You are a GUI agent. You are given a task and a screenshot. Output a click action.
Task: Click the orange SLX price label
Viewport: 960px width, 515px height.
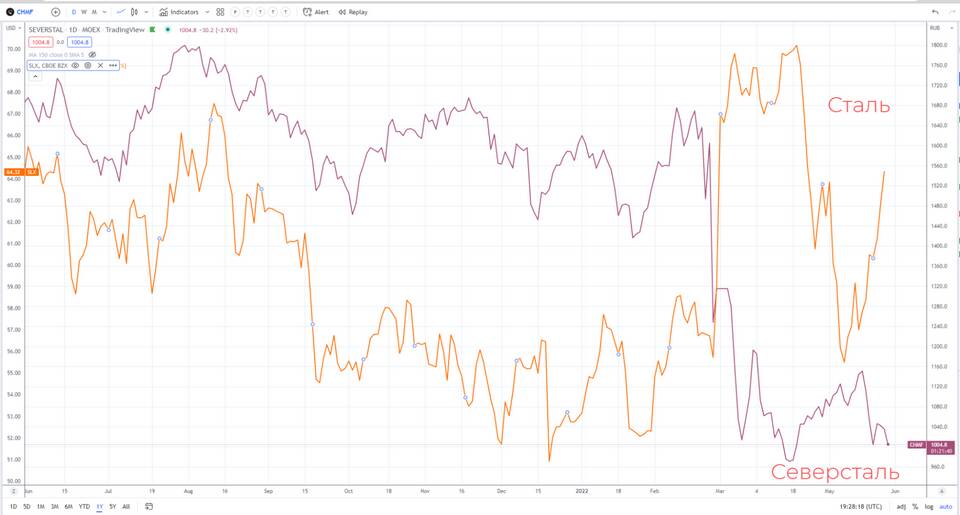click(22, 172)
